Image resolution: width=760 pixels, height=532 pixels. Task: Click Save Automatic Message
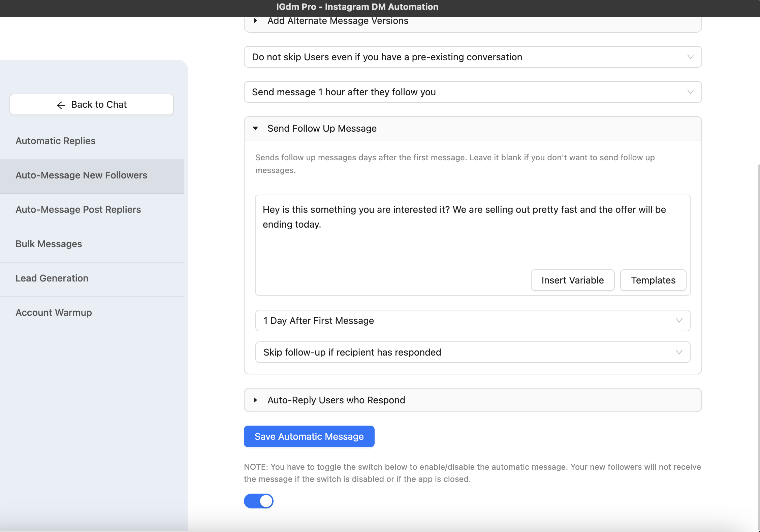point(309,436)
